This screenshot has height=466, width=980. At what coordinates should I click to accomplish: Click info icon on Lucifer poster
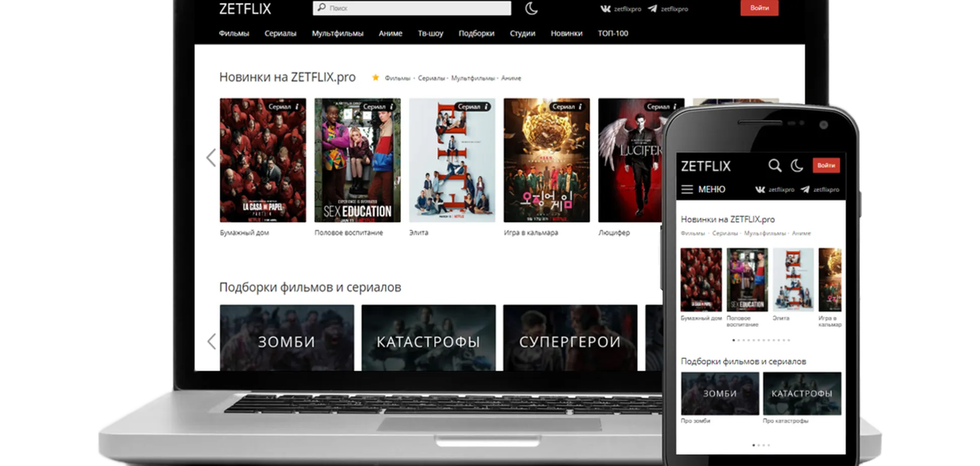pos(676,106)
